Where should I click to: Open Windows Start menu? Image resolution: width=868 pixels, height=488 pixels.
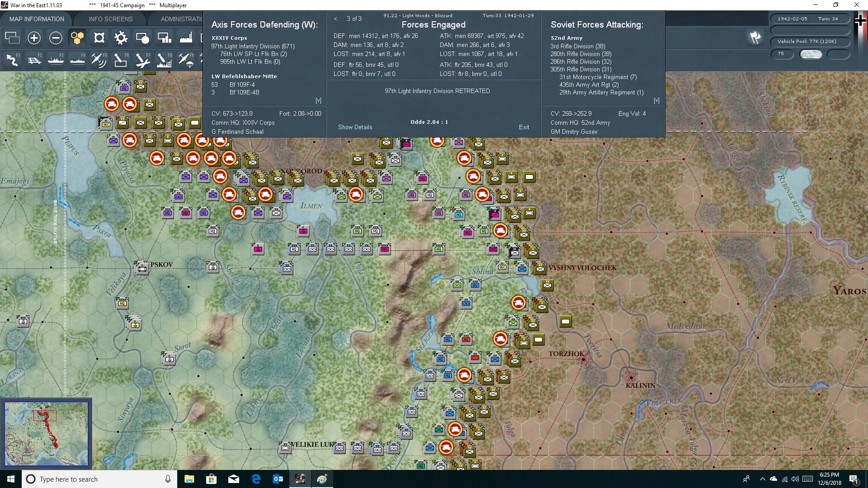[x=11, y=479]
